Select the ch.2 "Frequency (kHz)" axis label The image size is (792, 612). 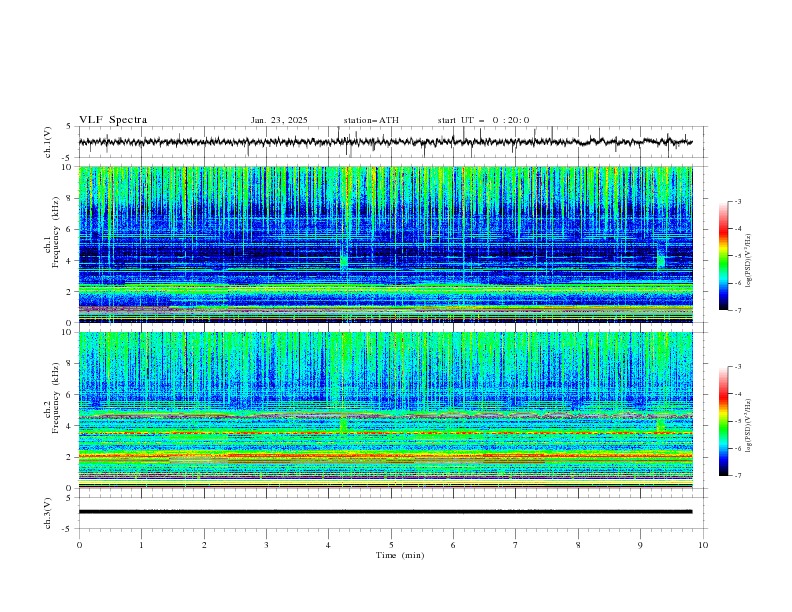(x=56, y=398)
